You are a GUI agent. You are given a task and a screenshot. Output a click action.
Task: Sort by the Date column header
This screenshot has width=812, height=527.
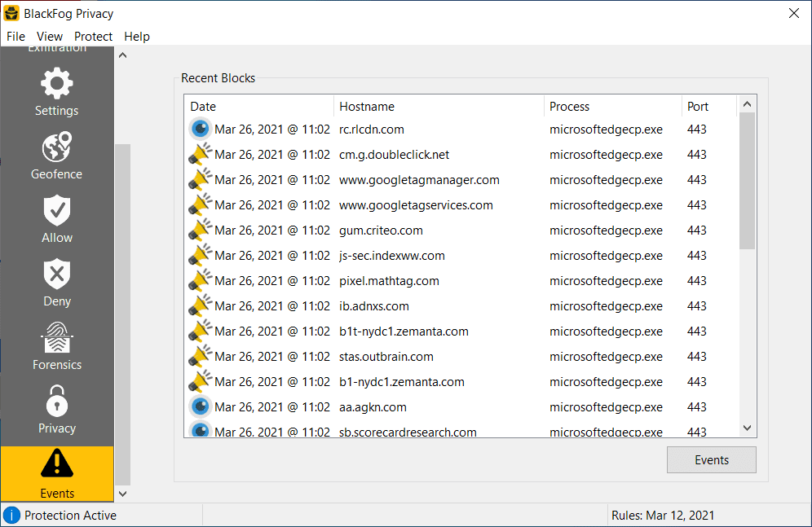click(259, 107)
